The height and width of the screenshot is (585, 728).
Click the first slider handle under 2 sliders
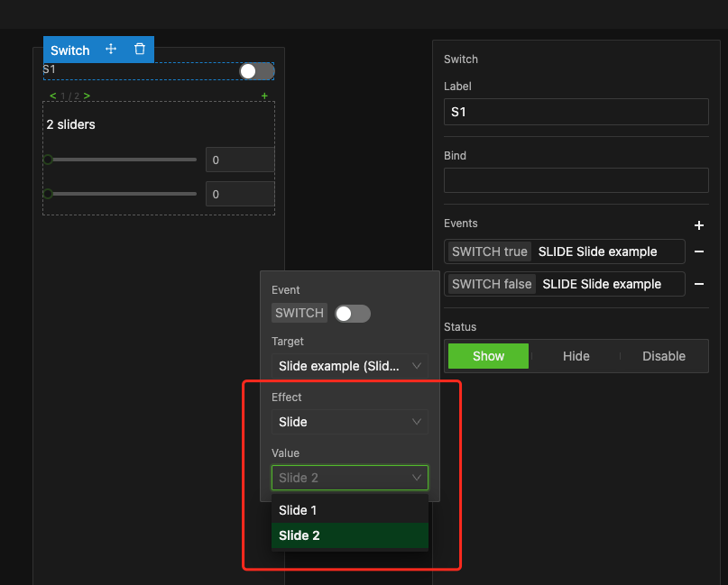click(x=48, y=160)
